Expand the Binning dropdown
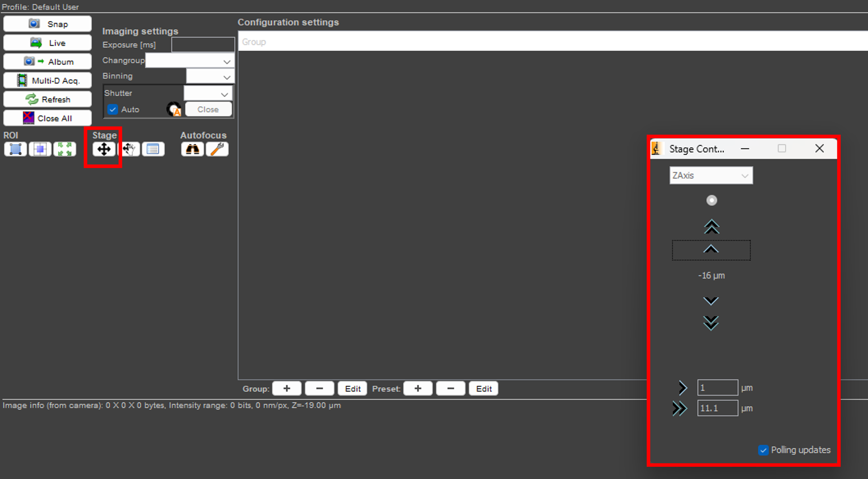Viewport: 868px width, 479px height. coord(210,77)
